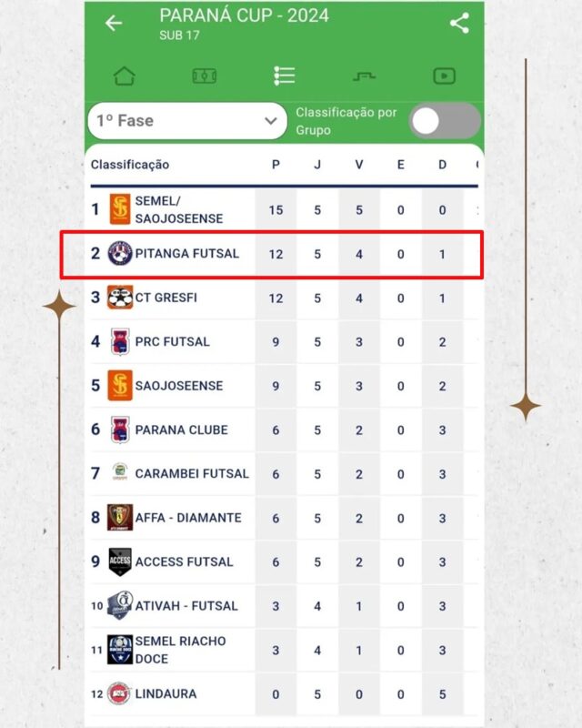This screenshot has width=582, height=728.
Task: Tap the back arrow in the header
Action: tap(114, 24)
